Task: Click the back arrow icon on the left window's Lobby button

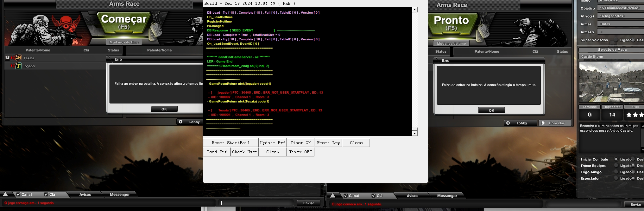Action: click(180, 122)
